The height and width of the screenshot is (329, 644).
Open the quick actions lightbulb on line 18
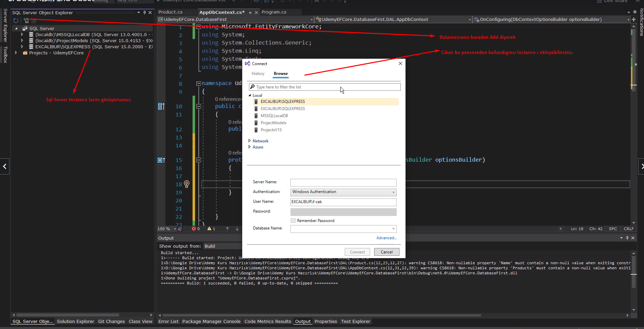(187, 184)
